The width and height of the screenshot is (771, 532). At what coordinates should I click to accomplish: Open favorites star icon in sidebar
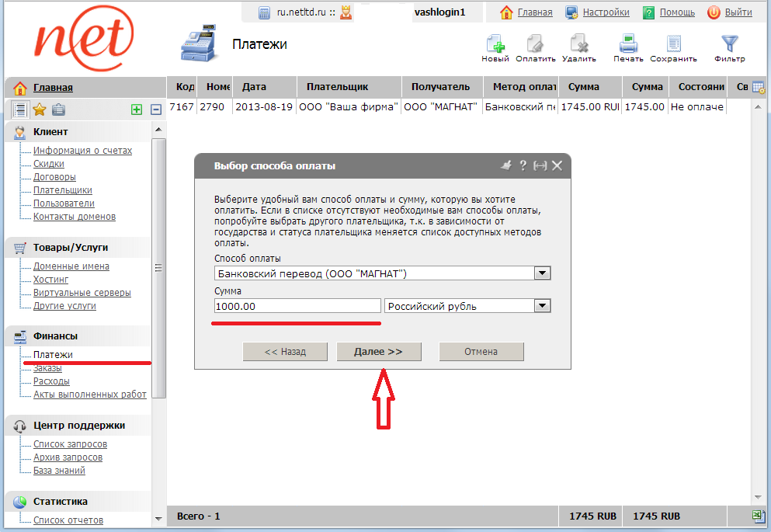tap(40, 110)
